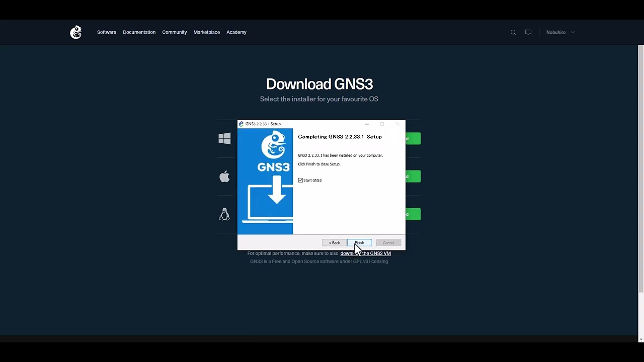Open the Software menu
The height and width of the screenshot is (362, 644).
[107, 32]
